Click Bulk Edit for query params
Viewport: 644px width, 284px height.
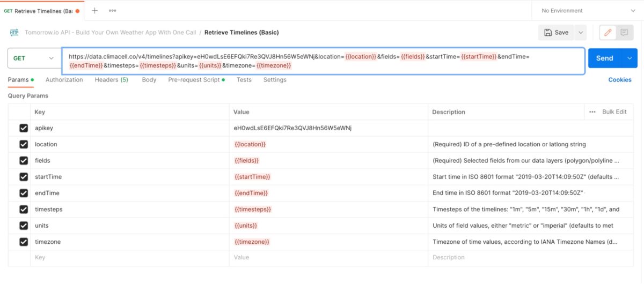(614, 112)
